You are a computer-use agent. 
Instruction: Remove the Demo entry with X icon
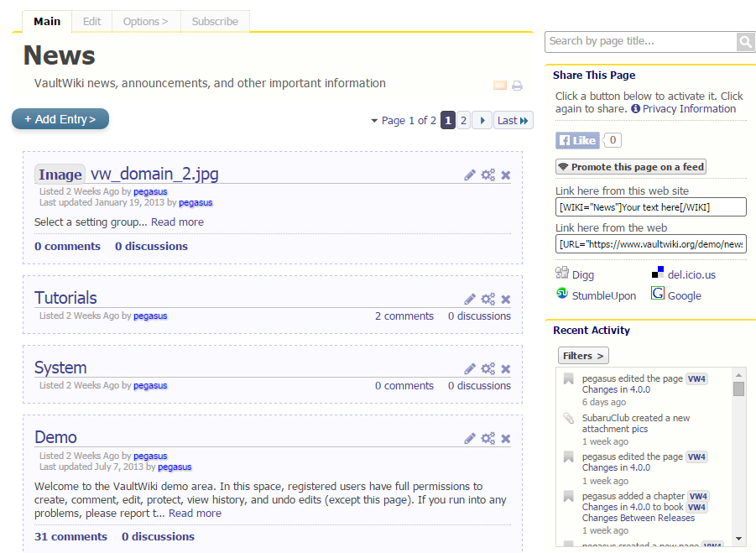[x=506, y=439]
